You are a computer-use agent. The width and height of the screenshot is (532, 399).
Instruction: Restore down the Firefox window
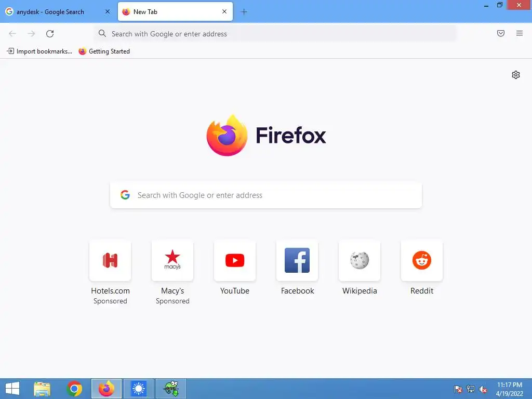pyautogui.click(x=499, y=5)
